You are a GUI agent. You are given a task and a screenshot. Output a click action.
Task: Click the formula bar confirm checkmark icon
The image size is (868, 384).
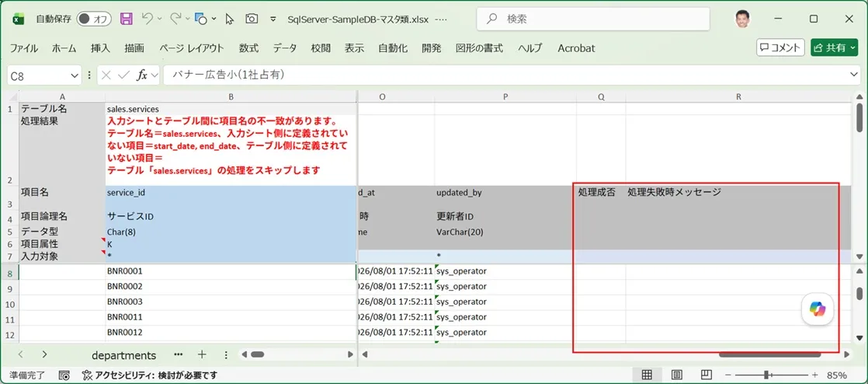[124, 75]
